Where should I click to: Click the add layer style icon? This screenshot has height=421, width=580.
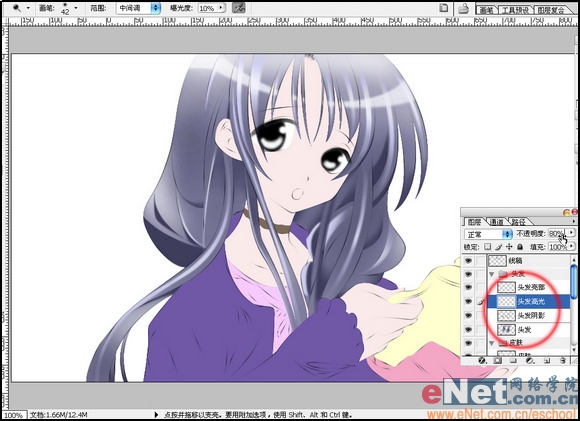coord(482,361)
